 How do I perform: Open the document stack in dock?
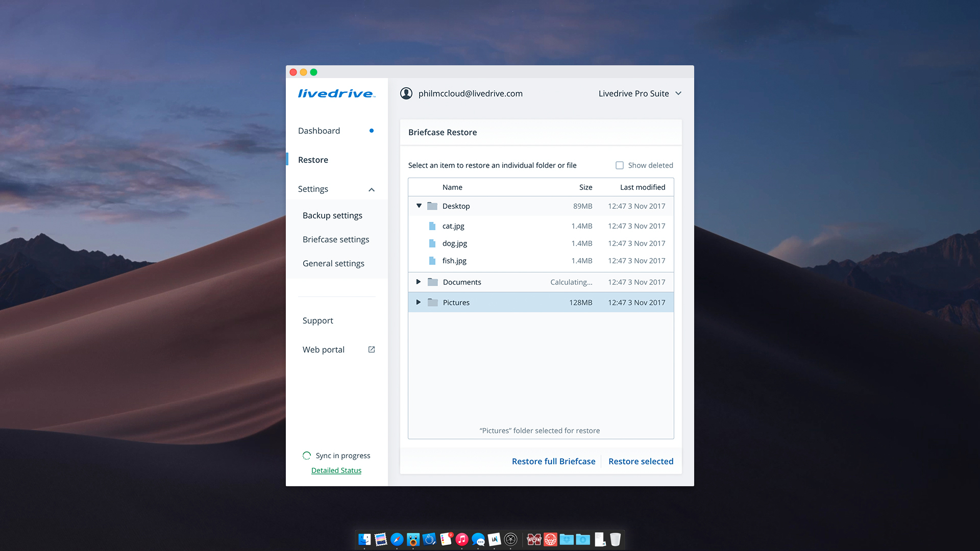coord(600,539)
